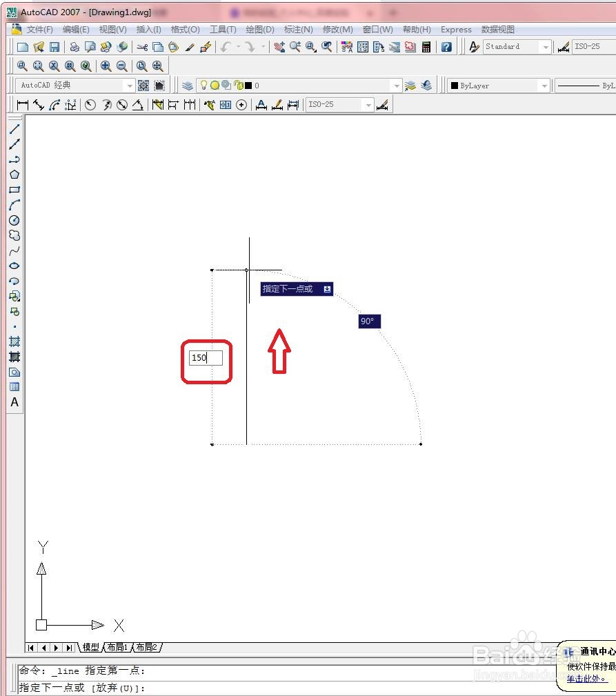Create a new drawing file
616x696 pixels.
point(22,47)
